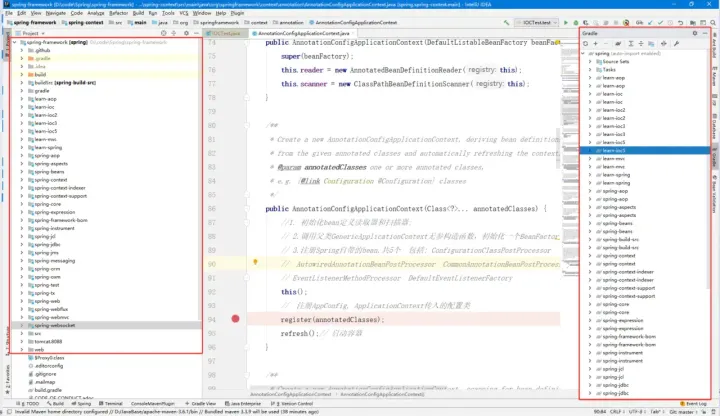720x416 pixels.
Task: Click the Revert/rollback arrow icon
Action: click(x=681, y=22)
